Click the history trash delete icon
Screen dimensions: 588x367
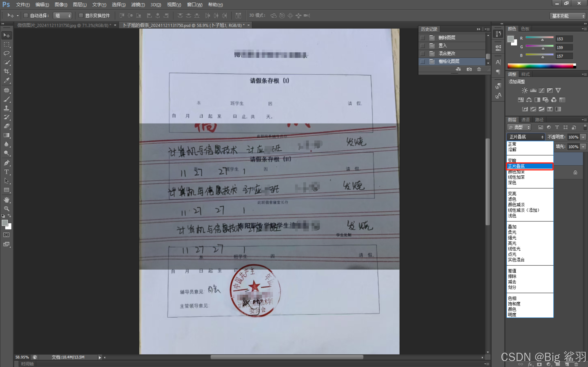pyautogui.click(x=479, y=69)
